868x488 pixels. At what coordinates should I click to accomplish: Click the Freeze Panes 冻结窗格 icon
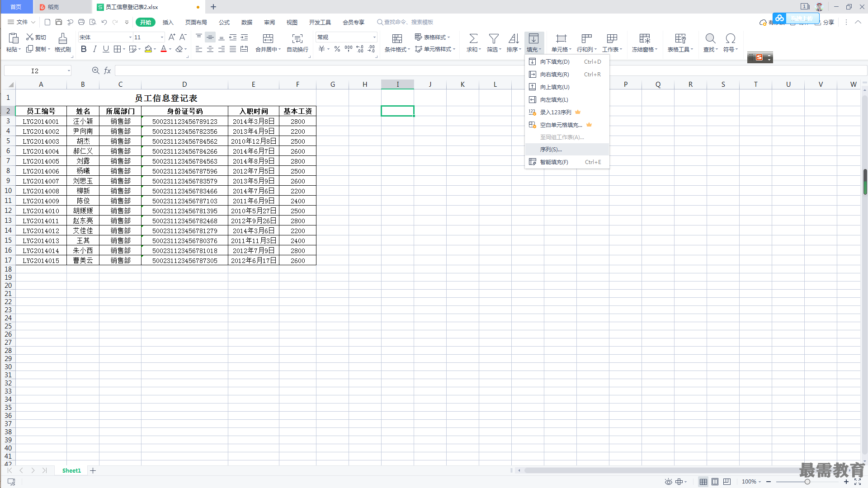coord(645,38)
